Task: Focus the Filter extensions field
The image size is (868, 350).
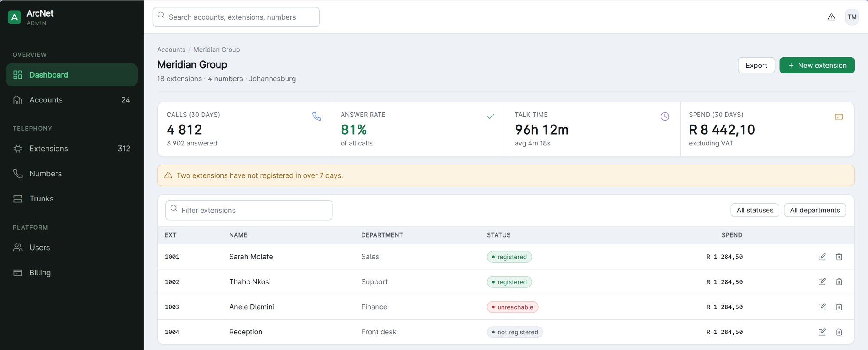Action: tap(249, 210)
